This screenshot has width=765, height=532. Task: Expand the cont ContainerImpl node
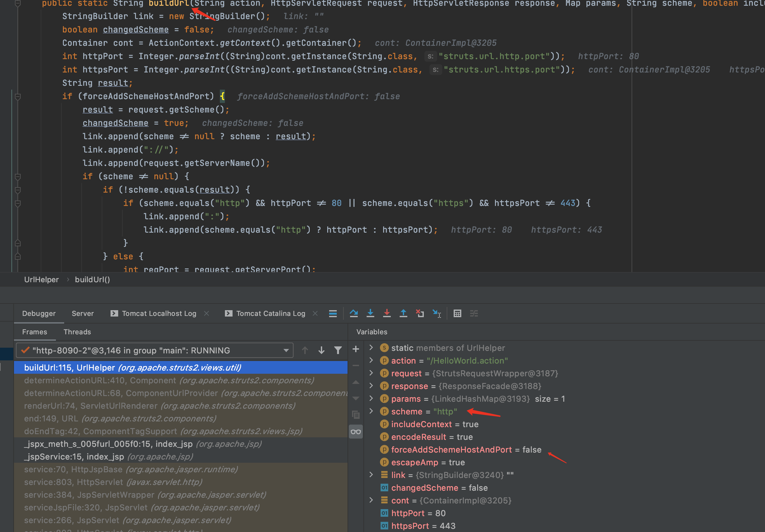point(371,500)
